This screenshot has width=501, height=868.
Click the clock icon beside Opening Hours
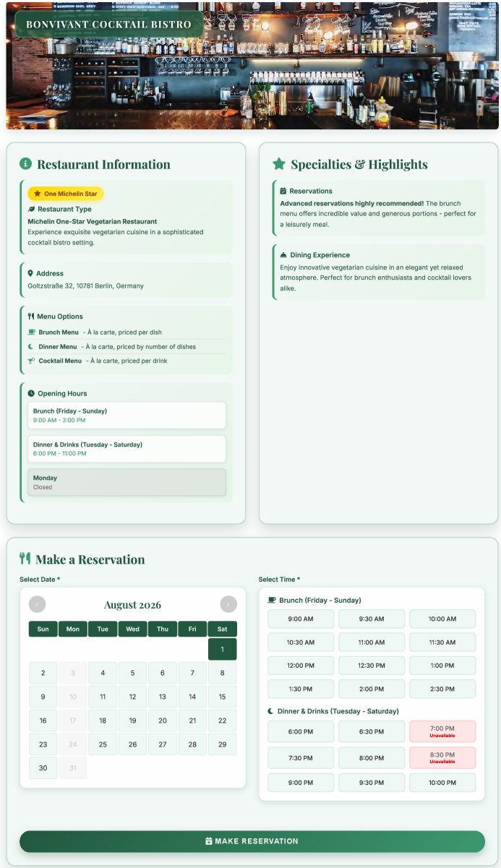point(31,394)
